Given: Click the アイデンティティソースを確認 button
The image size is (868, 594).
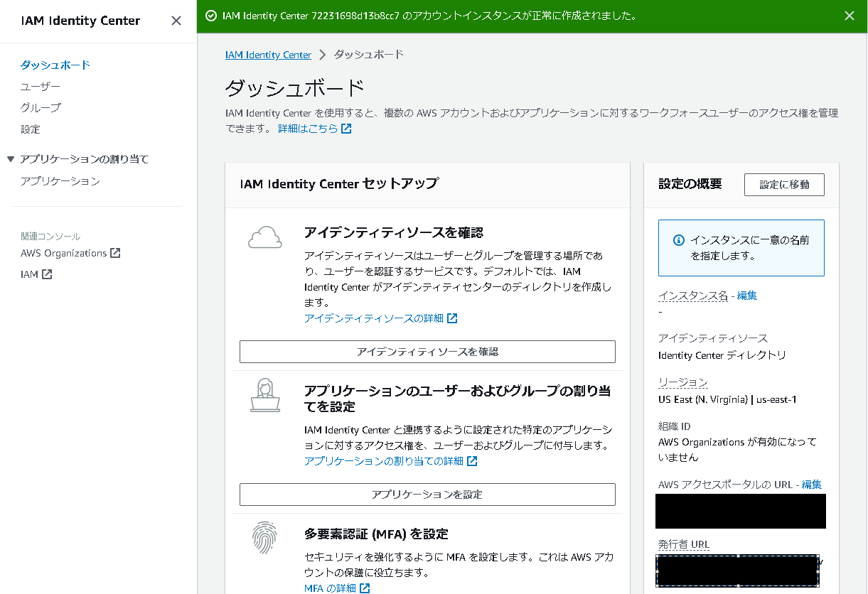Looking at the screenshot, I should click(427, 352).
